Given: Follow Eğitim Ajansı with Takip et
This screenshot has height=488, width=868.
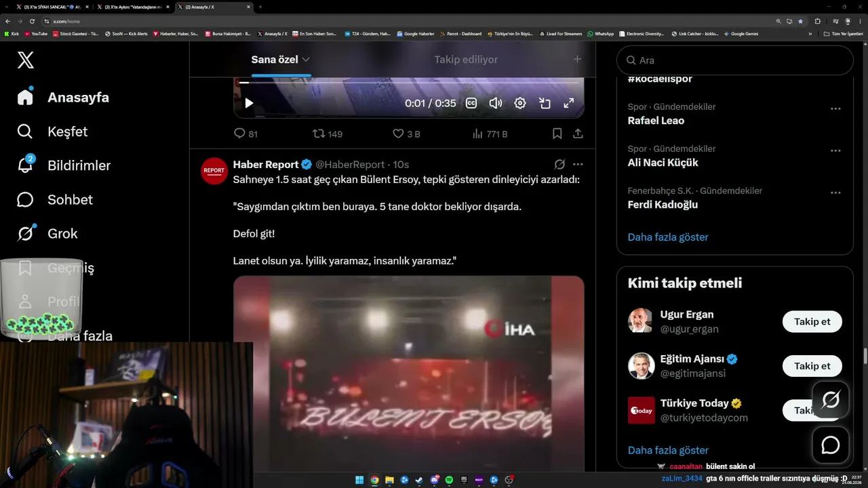Looking at the screenshot, I should coord(812,366).
